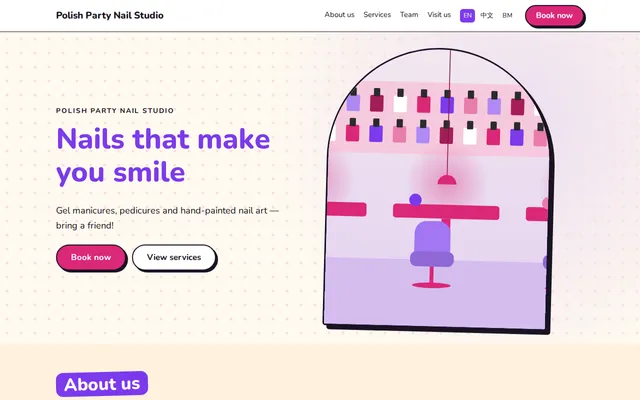Open the Team nav link

pos(409,15)
